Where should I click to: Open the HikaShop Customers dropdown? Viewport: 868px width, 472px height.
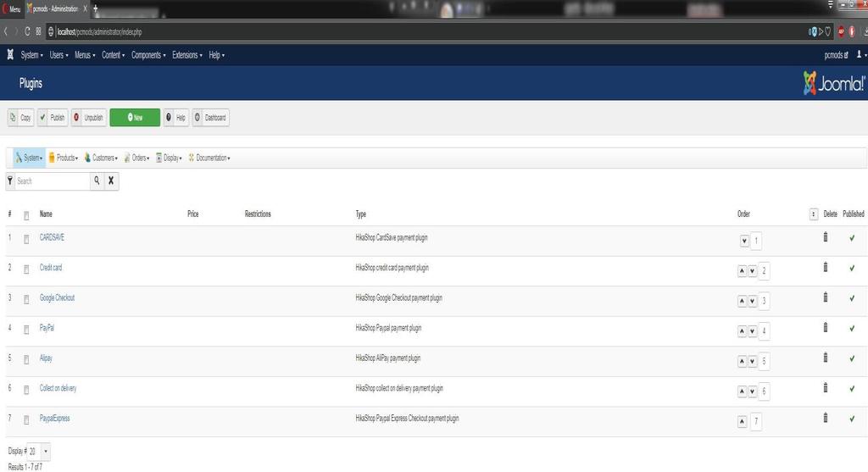pyautogui.click(x=101, y=158)
